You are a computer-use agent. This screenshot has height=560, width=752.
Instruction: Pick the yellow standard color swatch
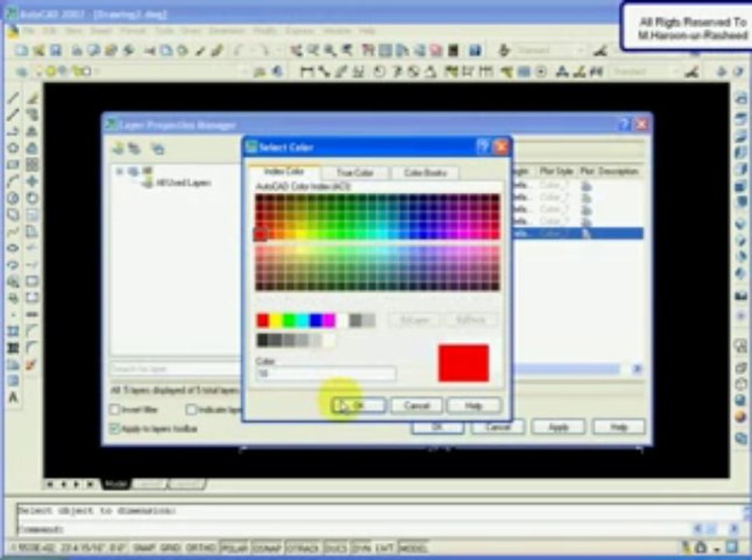[276, 320]
